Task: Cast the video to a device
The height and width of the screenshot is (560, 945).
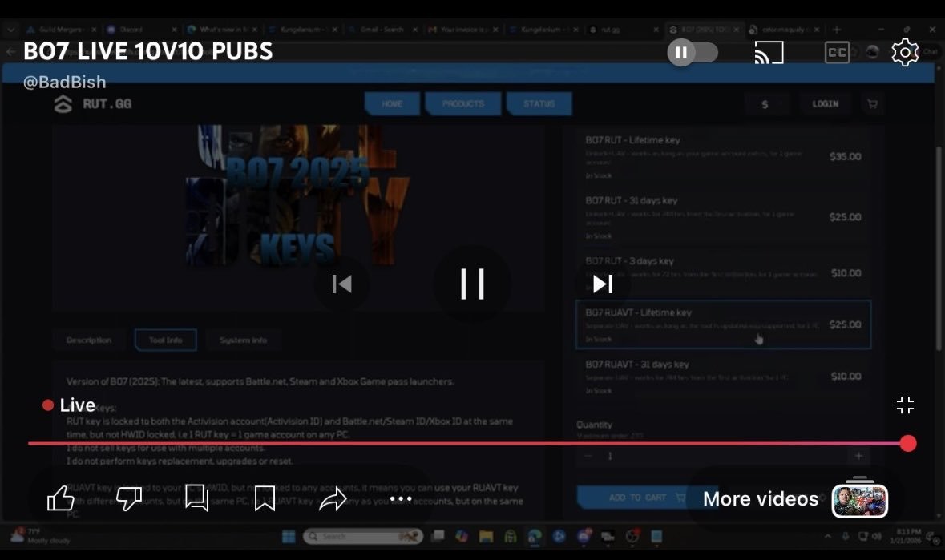Action: tap(769, 52)
